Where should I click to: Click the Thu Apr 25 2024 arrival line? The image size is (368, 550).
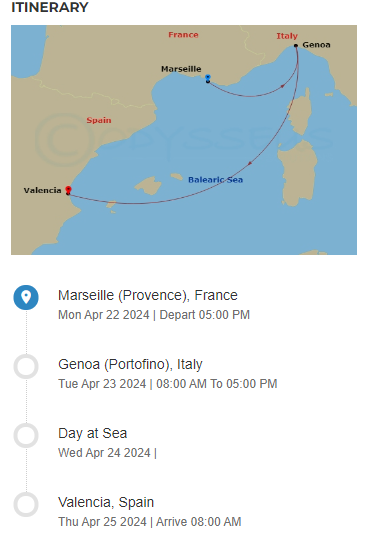tap(150, 522)
